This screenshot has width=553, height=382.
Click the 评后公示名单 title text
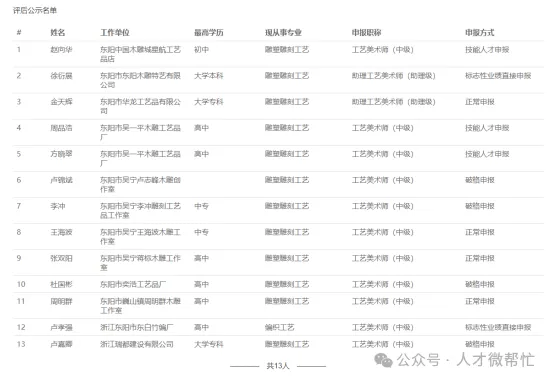[35, 11]
